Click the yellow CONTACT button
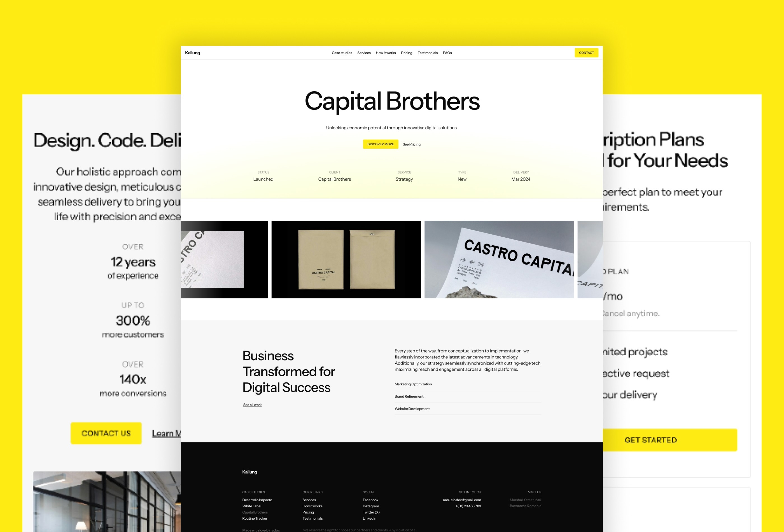This screenshot has width=784, height=532. click(x=586, y=52)
